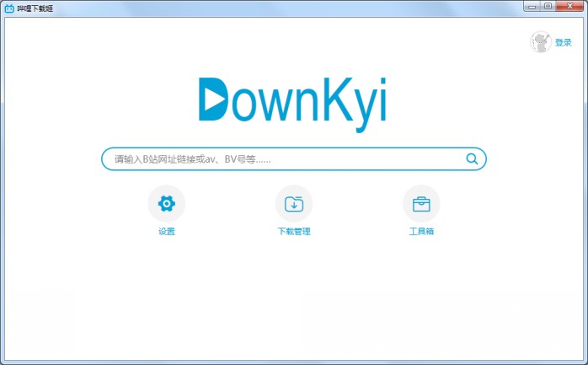
Task: Close the 哔哩下载姬 window
Action: 570,7
